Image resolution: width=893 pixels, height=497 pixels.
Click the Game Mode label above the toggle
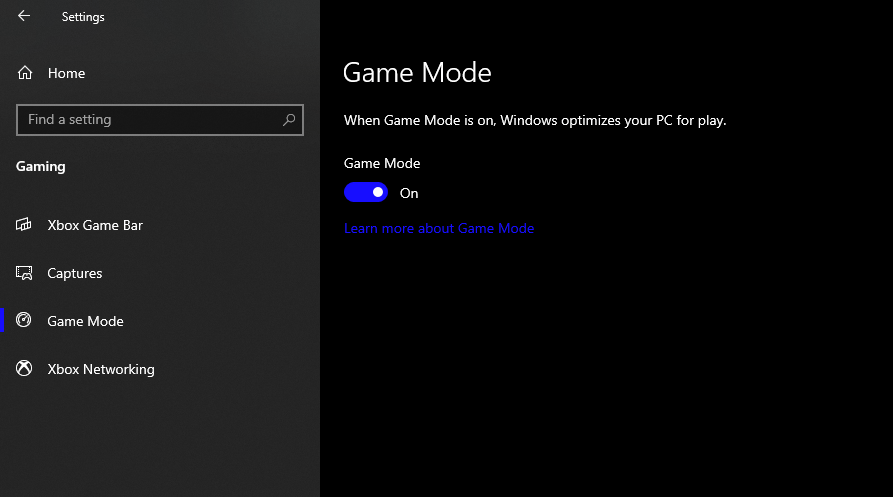pyautogui.click(x=382, y=163)
